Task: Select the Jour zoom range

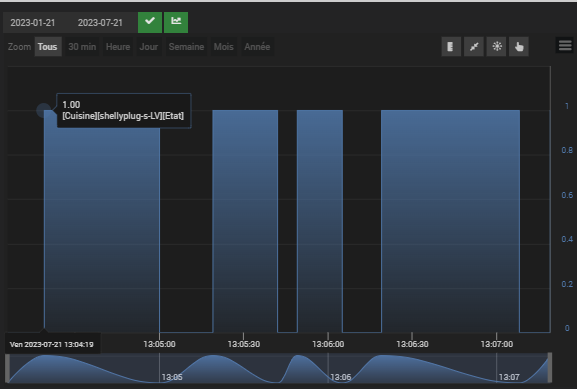Action: point(149,47)
